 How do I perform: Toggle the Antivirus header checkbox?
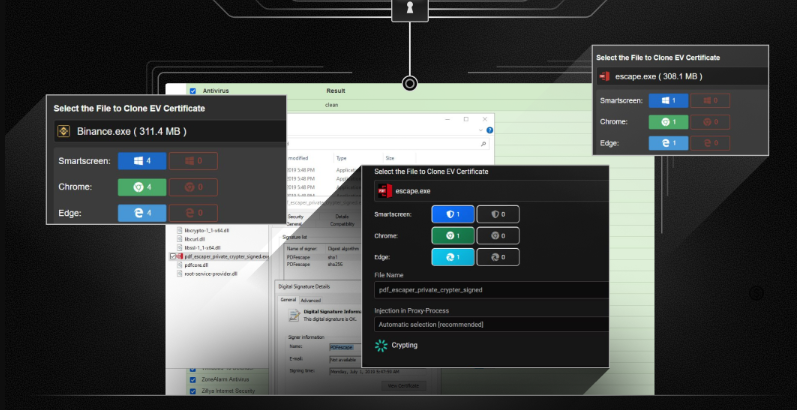(193, 91)
